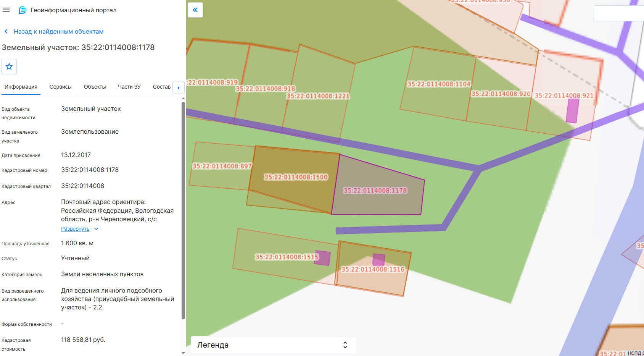
Task: Click back arrow to found objects
Action: [x=6, y=31]
